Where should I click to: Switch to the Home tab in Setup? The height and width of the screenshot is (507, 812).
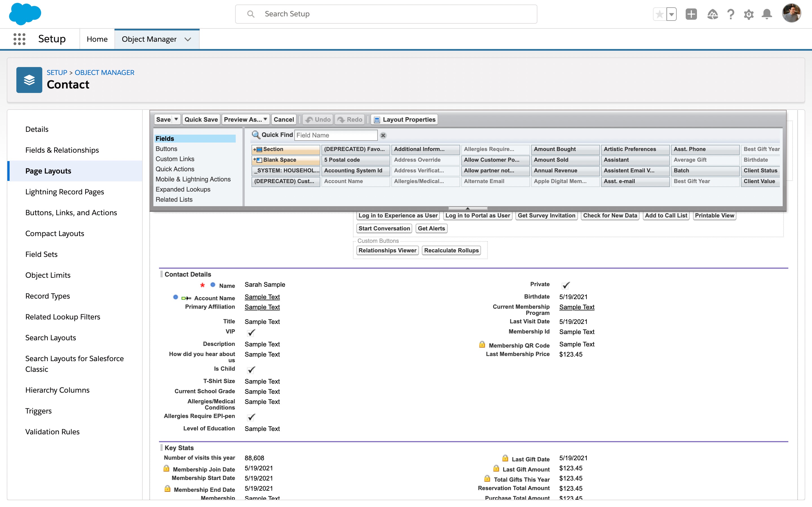click(x=97, y=39)
